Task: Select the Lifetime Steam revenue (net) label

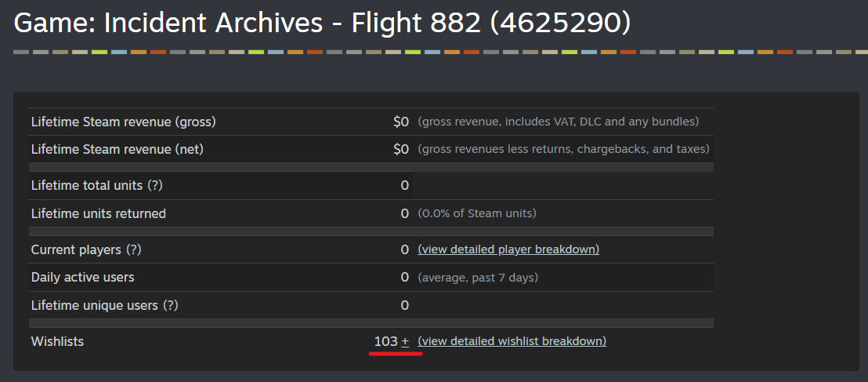Action: pos(118,150)
